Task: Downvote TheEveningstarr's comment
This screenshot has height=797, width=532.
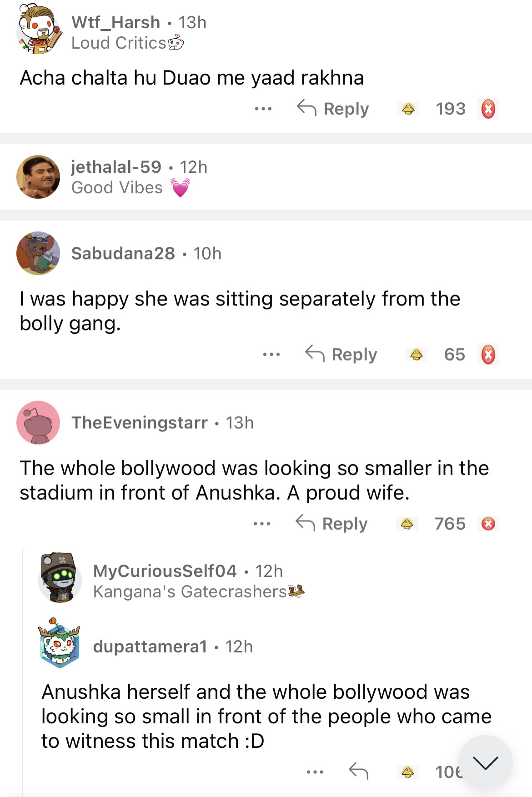Action: (x=488, y=524)
